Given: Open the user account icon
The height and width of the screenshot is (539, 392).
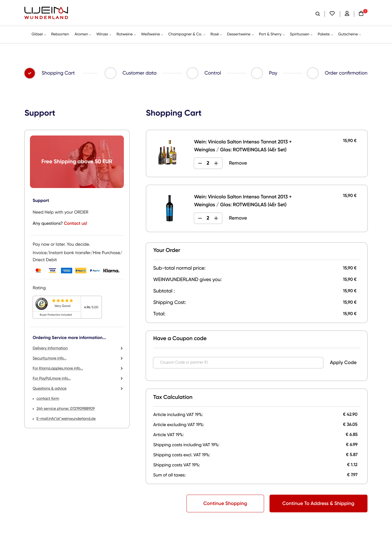Looking at the screenshot, I should tap(347, 13).
